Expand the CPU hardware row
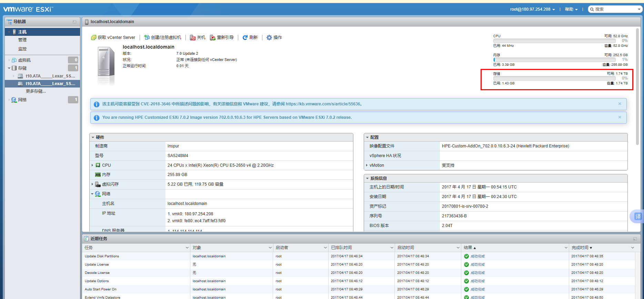This screenshot has height=299, width=644. point(92,165)
